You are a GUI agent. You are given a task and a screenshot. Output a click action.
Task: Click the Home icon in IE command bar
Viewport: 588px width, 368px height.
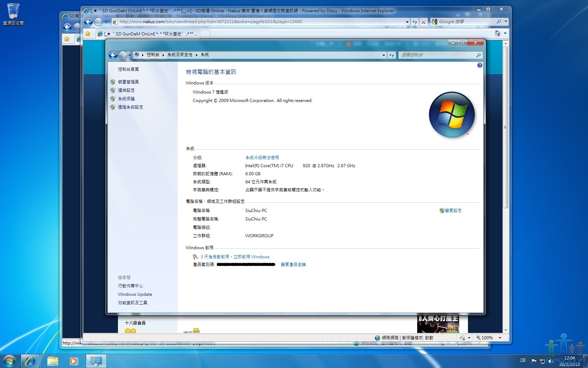(497, 33)
